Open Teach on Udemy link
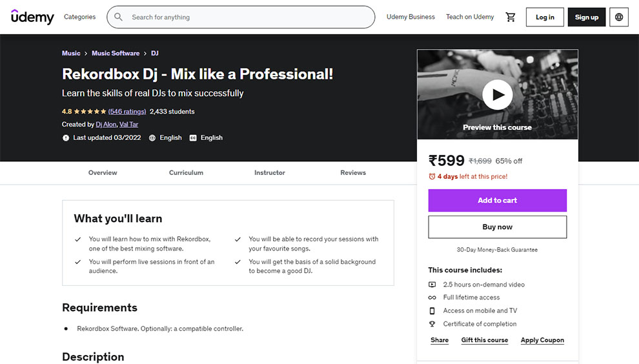This screenshot has width=639, height=364. pyautogui.click(x=470, y=17)
